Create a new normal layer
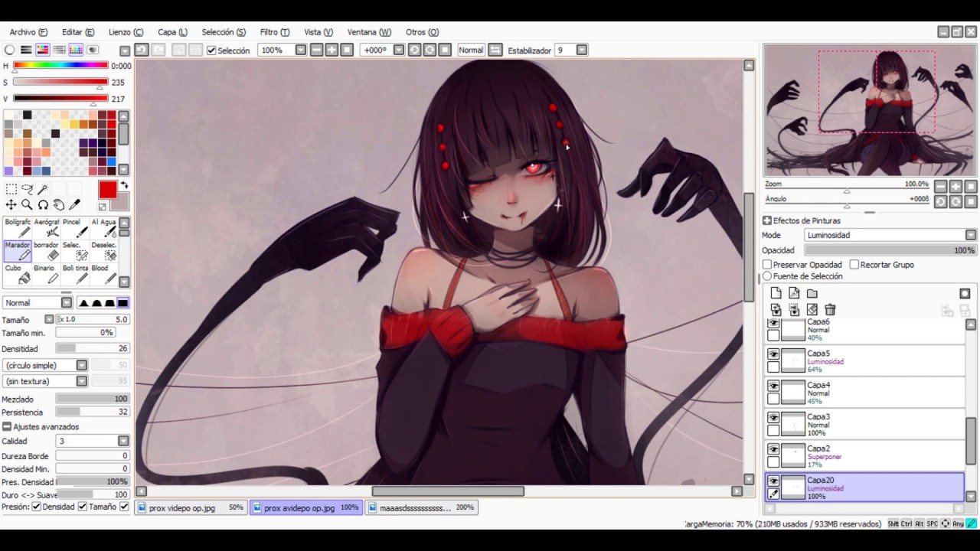980x551 pixels. [776, 293]
